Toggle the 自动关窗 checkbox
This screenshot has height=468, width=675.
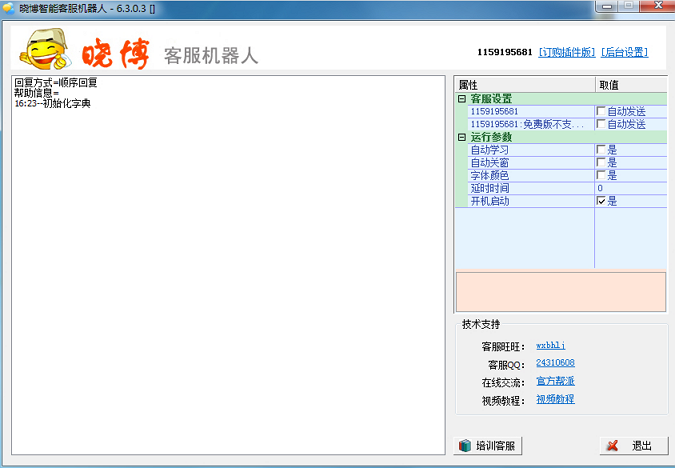pos(601,163)
